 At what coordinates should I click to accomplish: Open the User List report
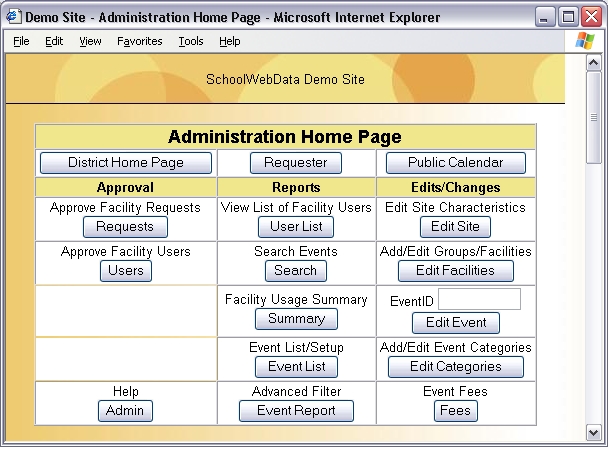(296, 227)
